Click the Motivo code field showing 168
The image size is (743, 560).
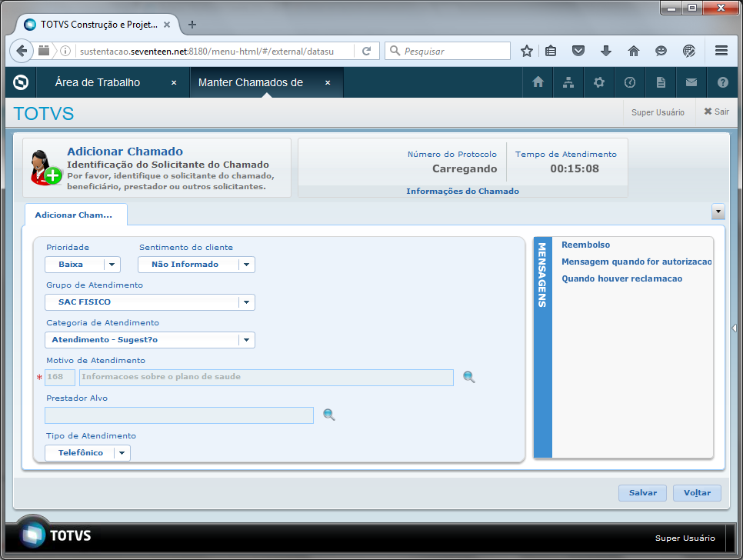(x=60, y=377)
